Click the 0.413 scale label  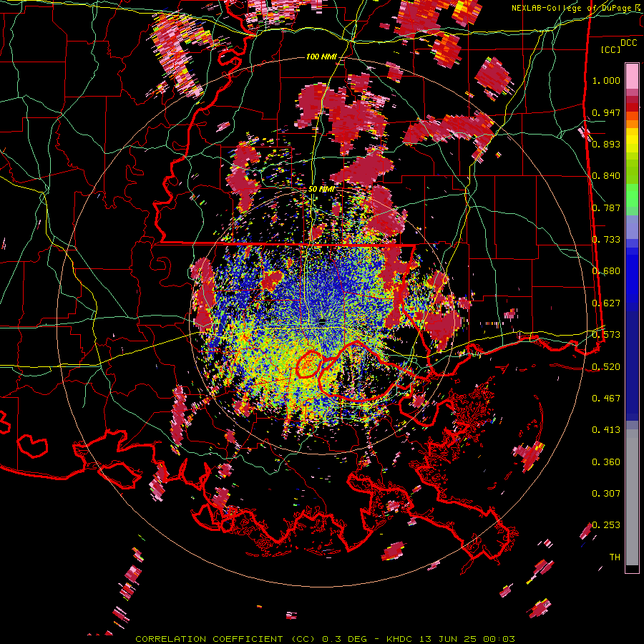click(606, 430)
